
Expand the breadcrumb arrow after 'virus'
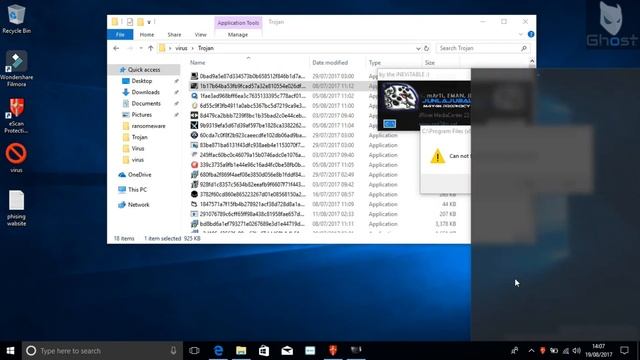pyautogui.click(x=193, y=48)
